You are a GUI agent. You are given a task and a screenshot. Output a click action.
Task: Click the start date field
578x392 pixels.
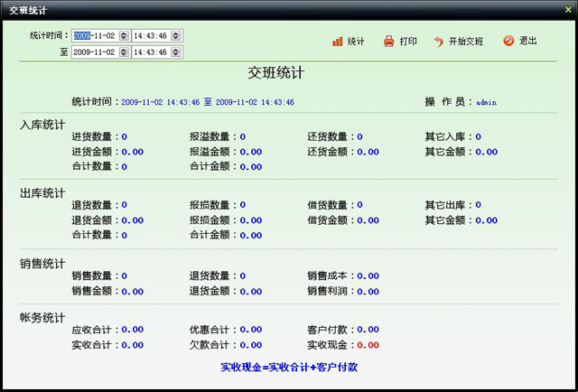click(x=94, y=35)
